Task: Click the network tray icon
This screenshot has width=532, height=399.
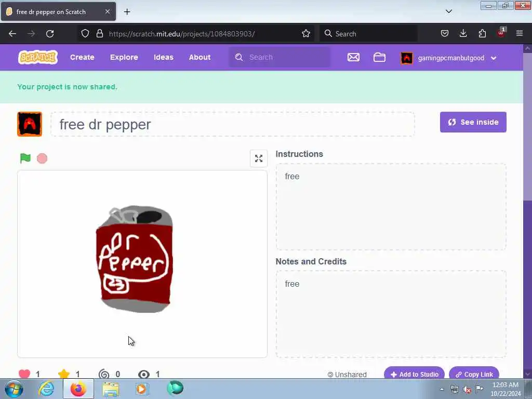Action: [x=455, y=390]
